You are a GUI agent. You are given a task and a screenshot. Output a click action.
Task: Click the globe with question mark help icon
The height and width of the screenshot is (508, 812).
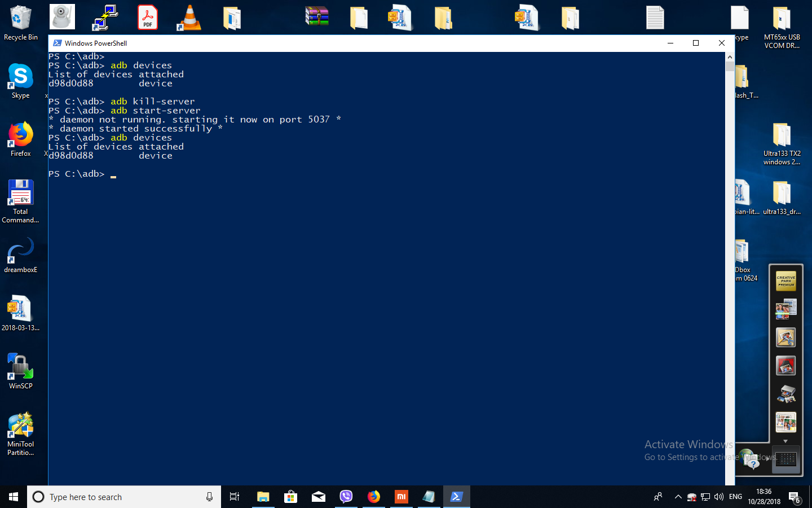[x=751, y=459]
